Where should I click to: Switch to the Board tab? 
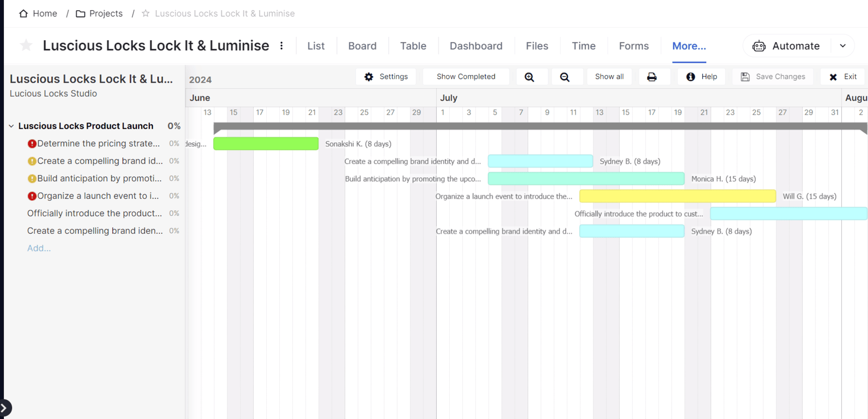[x=362, y=46]
